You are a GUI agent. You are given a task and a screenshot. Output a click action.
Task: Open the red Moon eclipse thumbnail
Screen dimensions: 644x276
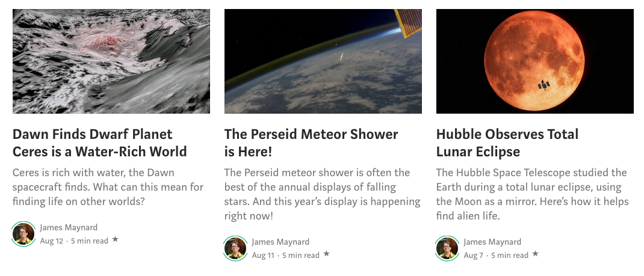coord(534,61)
